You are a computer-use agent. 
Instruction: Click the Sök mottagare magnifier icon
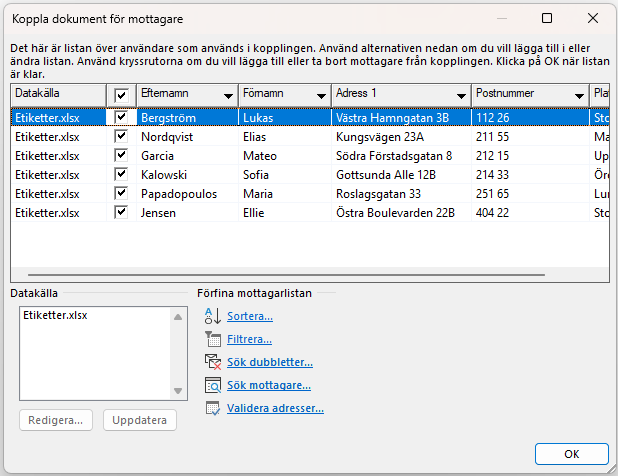click(x=211, y=385)
